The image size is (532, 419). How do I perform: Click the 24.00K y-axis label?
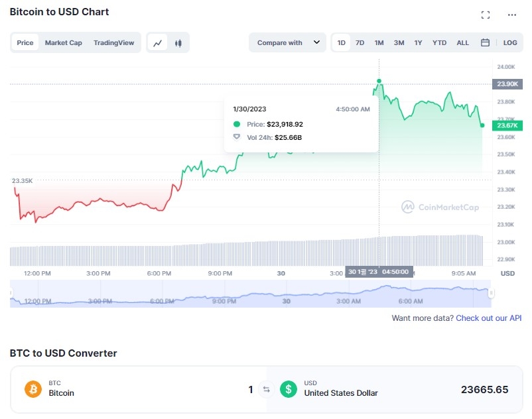pos(506,67)
